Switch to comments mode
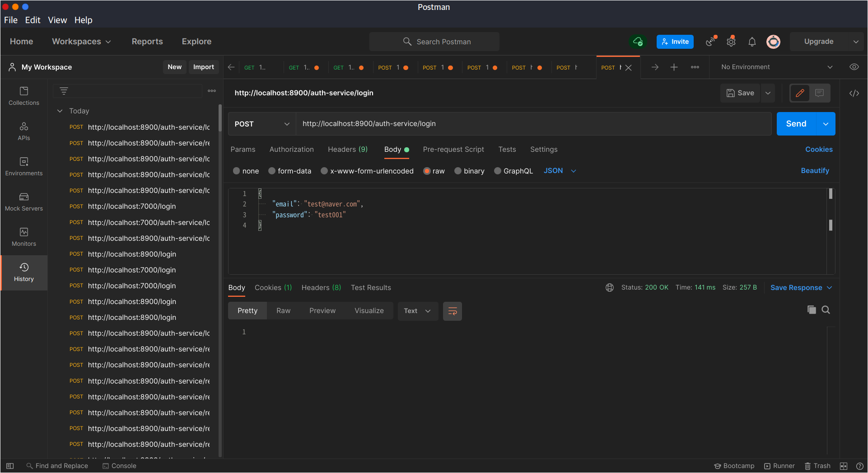The width and height of the screenshot is (868, 473). point(820,93)
